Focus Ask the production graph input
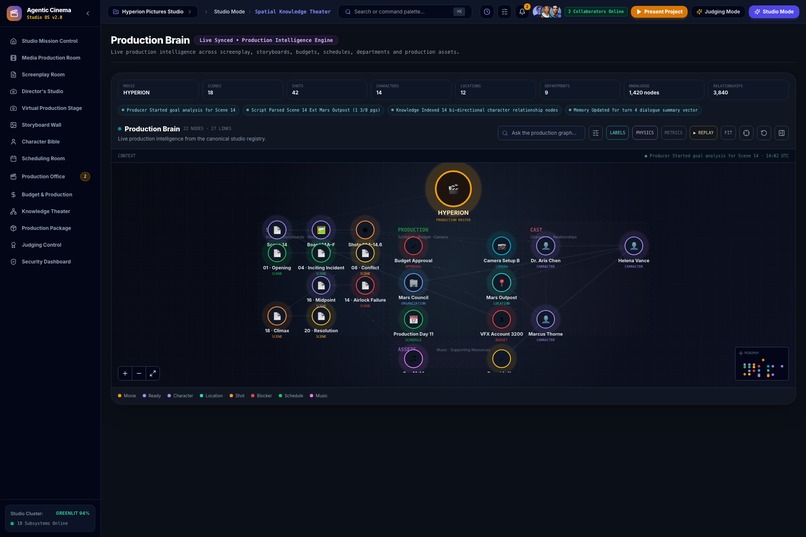This screenshot has width=806, height=537. (x=541, y=133)
